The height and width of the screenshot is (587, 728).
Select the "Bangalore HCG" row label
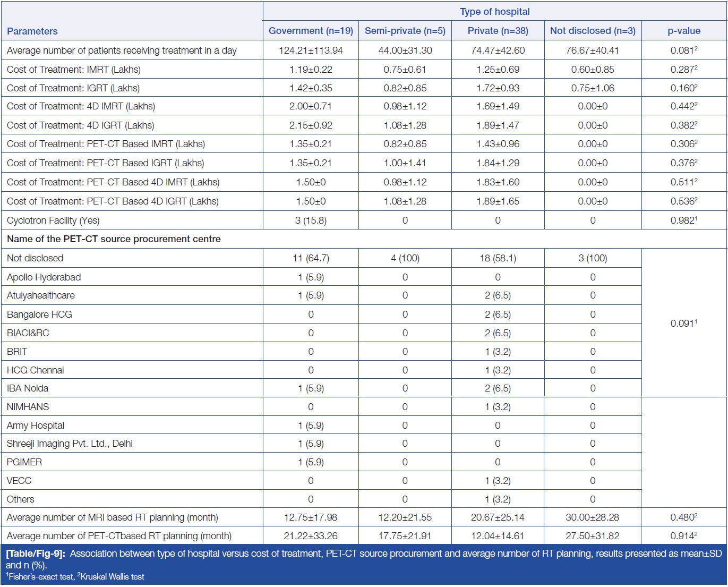coord(39,314)
